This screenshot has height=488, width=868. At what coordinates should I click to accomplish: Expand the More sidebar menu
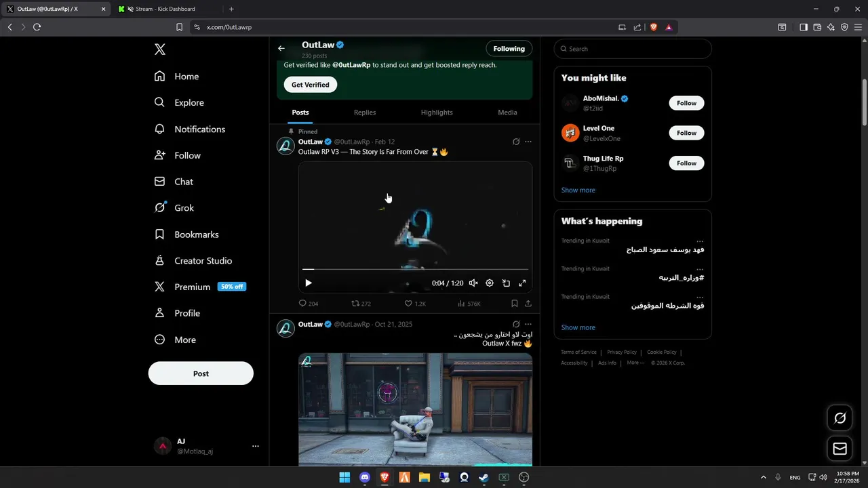[175, 340]
